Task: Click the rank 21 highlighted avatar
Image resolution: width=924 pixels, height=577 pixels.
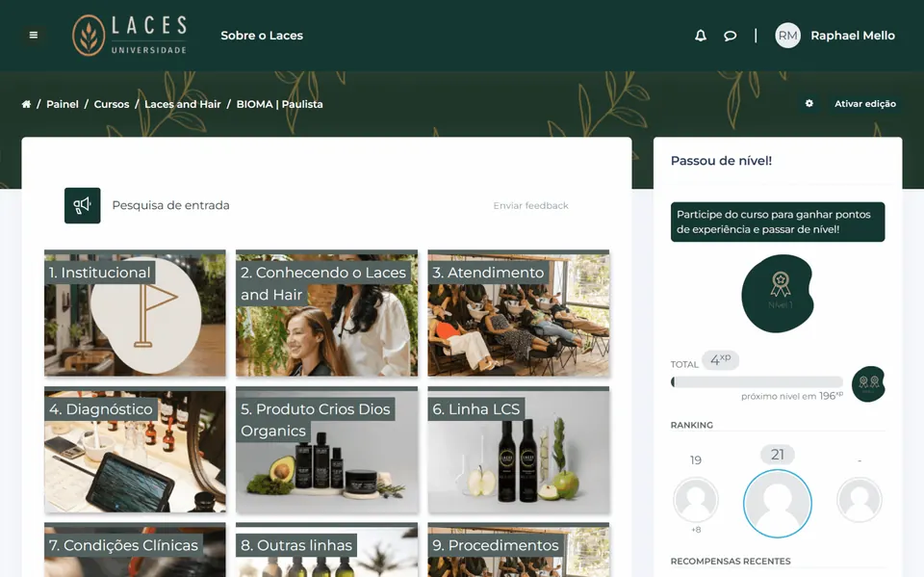Action: pos(778,504)
